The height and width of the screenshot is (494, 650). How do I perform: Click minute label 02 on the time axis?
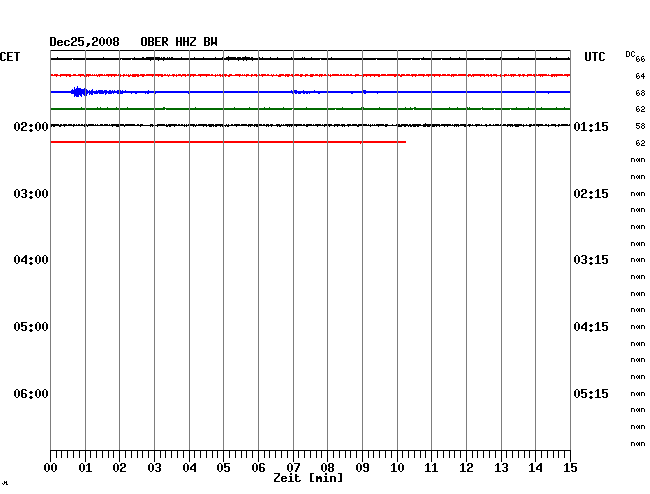click(119, 468)
